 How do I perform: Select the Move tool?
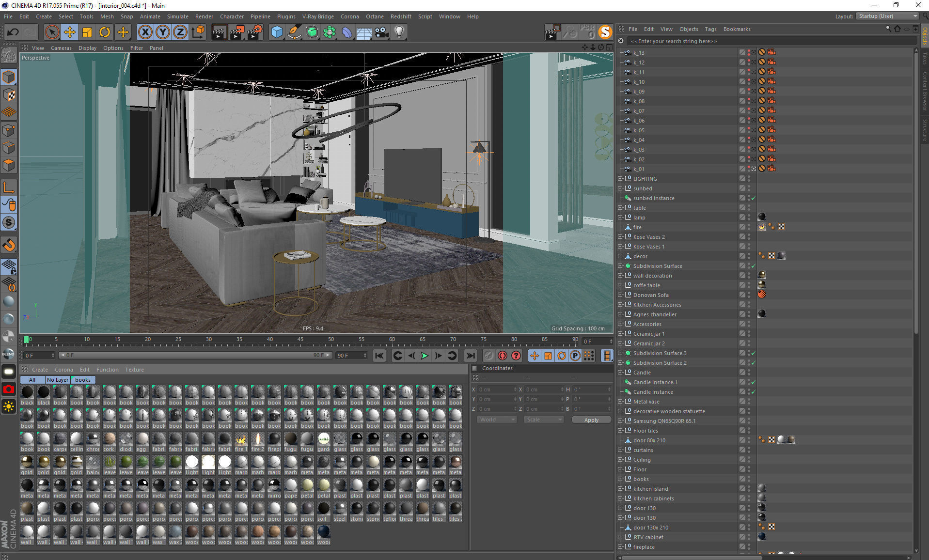coord(70,32)
